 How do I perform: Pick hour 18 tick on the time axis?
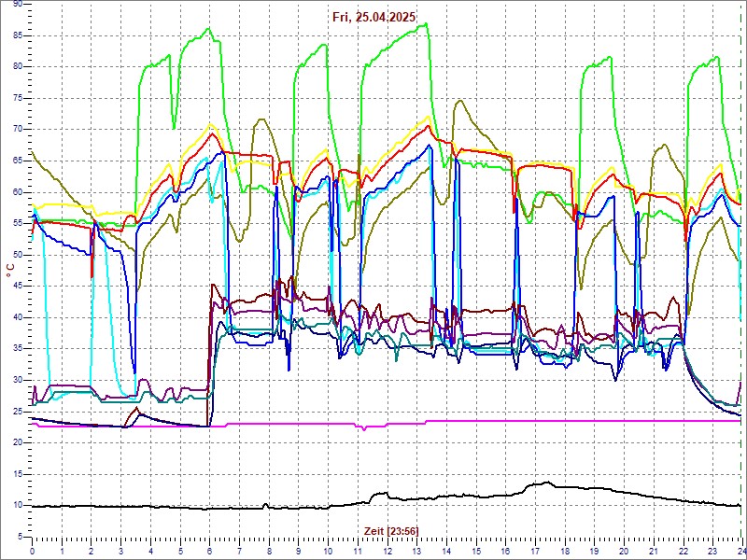pyautogui.click(x=564, y=551)
